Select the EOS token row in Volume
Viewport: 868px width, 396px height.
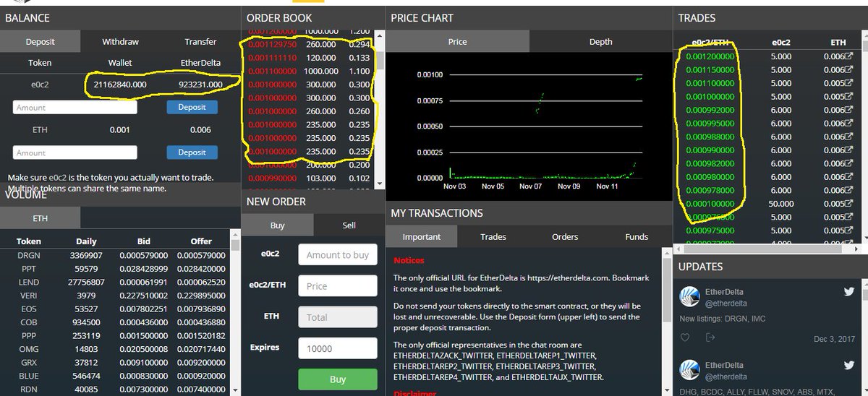click(116, 309)
